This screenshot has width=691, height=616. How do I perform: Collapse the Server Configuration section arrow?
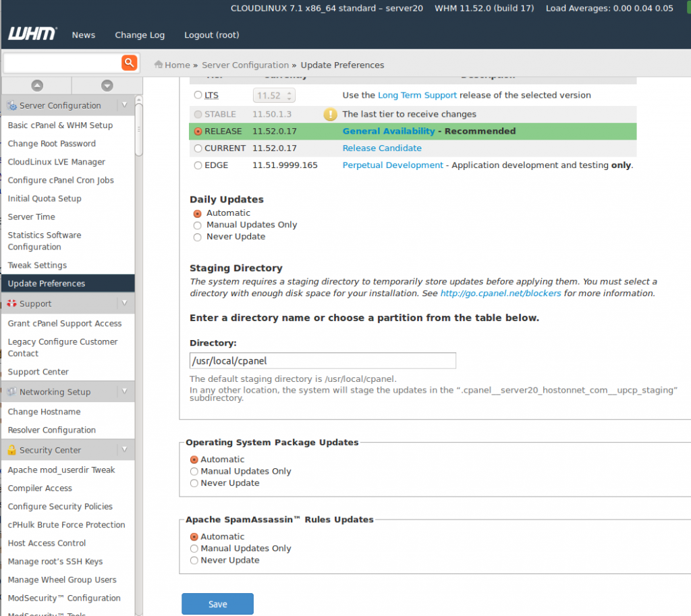[125, 105]
